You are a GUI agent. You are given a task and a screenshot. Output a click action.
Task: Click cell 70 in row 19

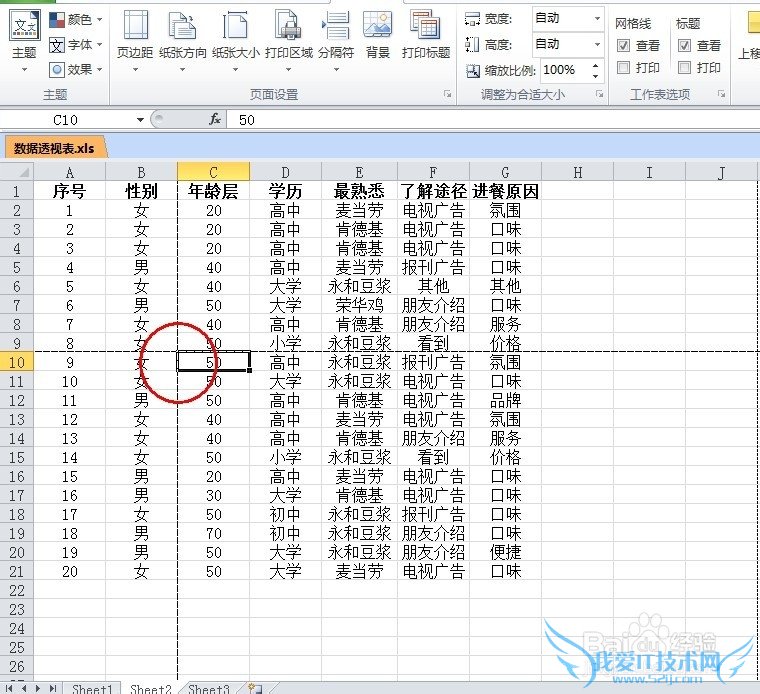tap(213, 533)
